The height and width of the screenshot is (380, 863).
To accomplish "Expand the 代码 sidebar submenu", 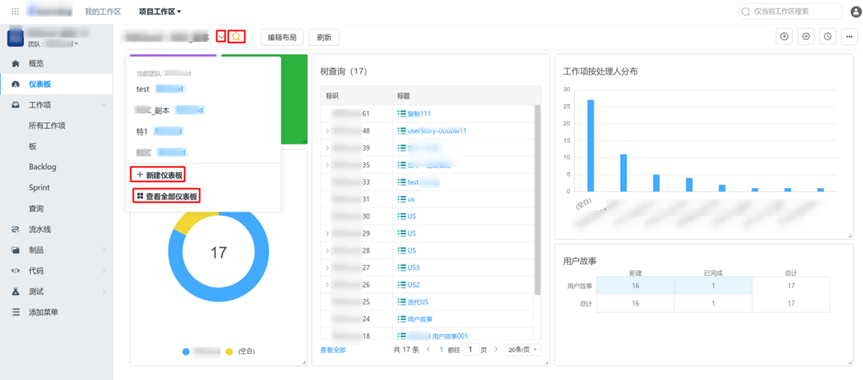I will point(104,271).
